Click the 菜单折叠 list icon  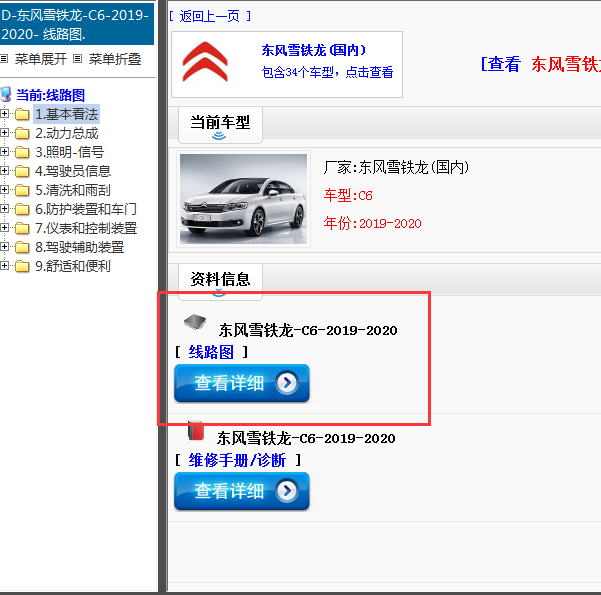coord(77,59)
